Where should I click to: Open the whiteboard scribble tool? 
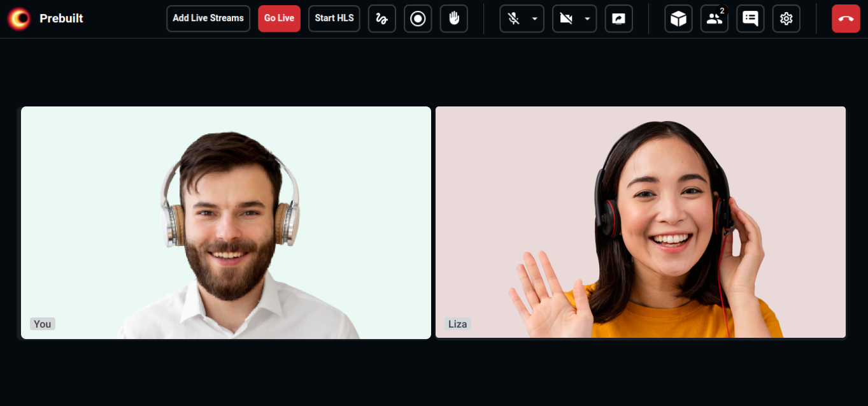382,18
